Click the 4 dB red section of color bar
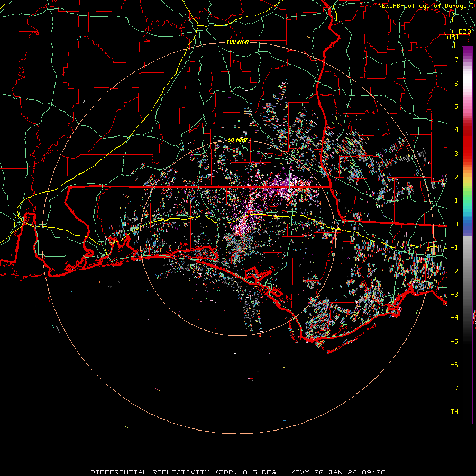The height and width of the screenshot is (476, 476). tap(467, 130)
